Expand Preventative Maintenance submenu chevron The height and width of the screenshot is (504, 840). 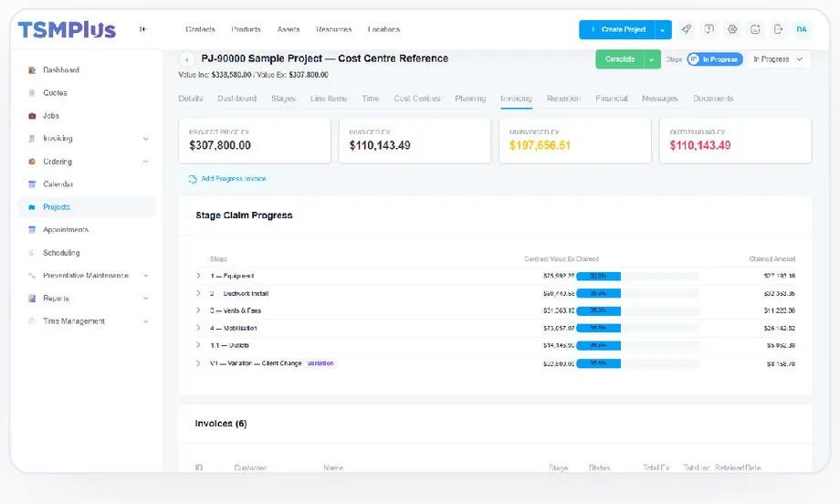[x=146, y=276]
